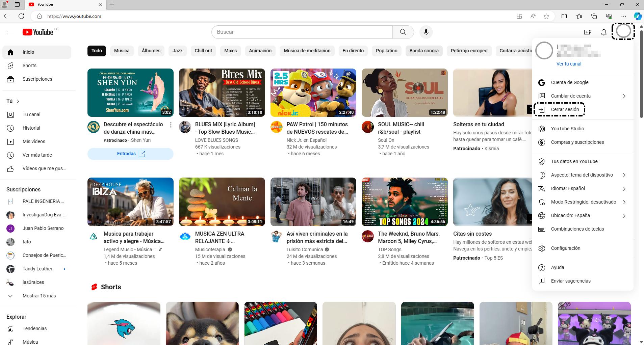Open Shorts in the sidebar
Screen dimensions: 644x345
click(37, 65)
